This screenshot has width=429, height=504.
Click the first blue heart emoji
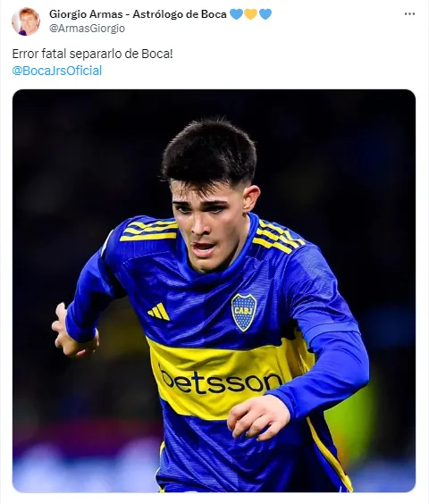point(236,14)
